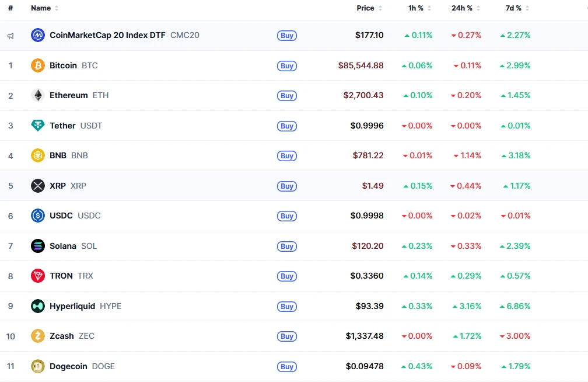The image size is (588, 382).
Task: Click the Bitcoin logo icon
Action: (x=38, y=66)
